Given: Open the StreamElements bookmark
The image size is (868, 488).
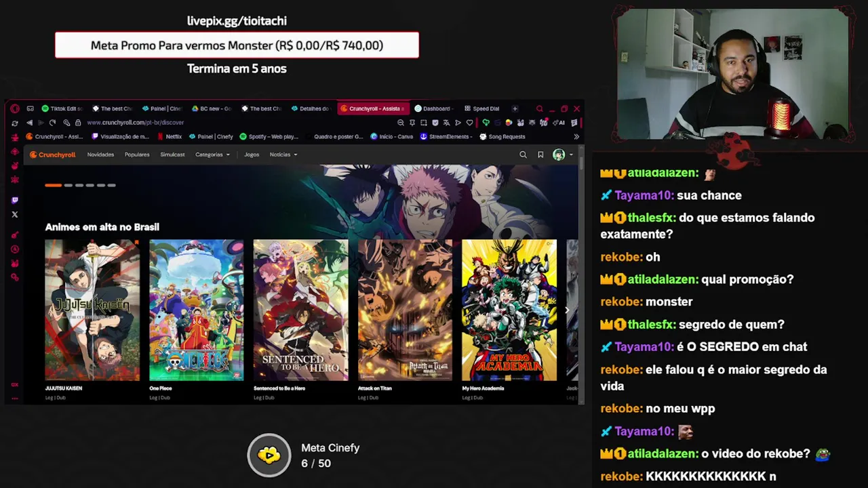Looking at the screenshot, I should 446,136.
